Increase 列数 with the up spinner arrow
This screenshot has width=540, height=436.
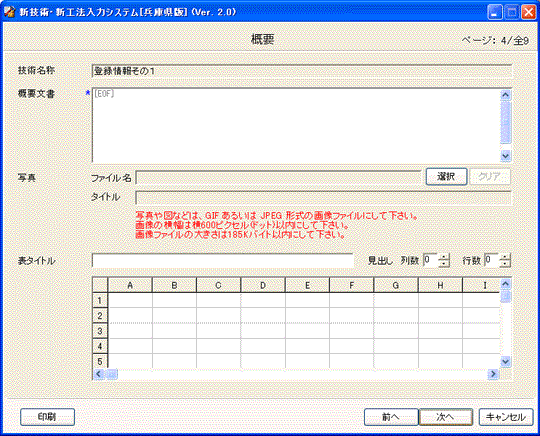pos(444,257)
